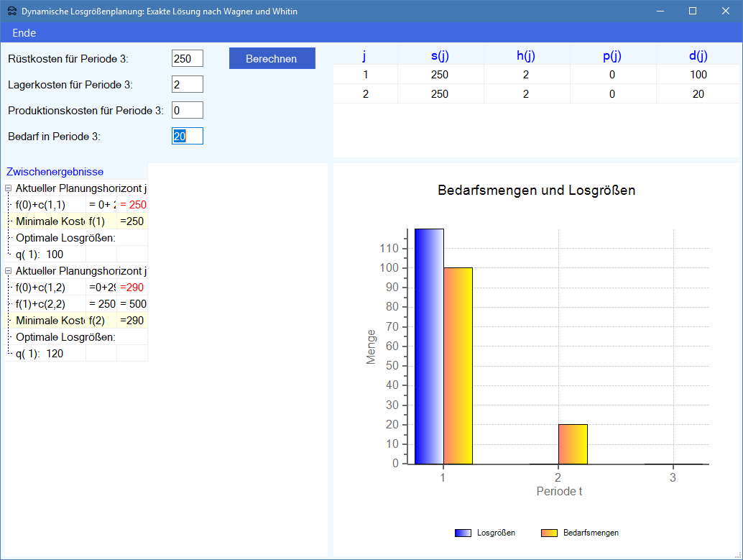Click the Rüstkosten für Periode 3 input field
This screenshot has height=560, width=743.
pos(187,58)
